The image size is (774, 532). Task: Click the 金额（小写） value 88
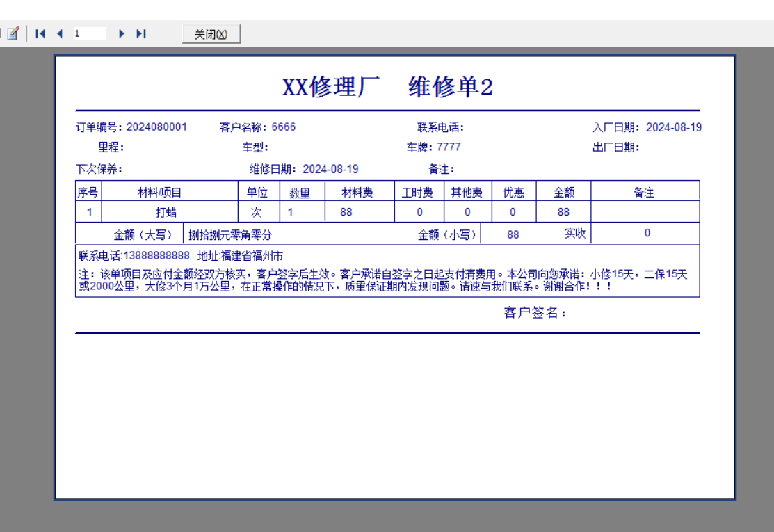[x=513, y=235]
